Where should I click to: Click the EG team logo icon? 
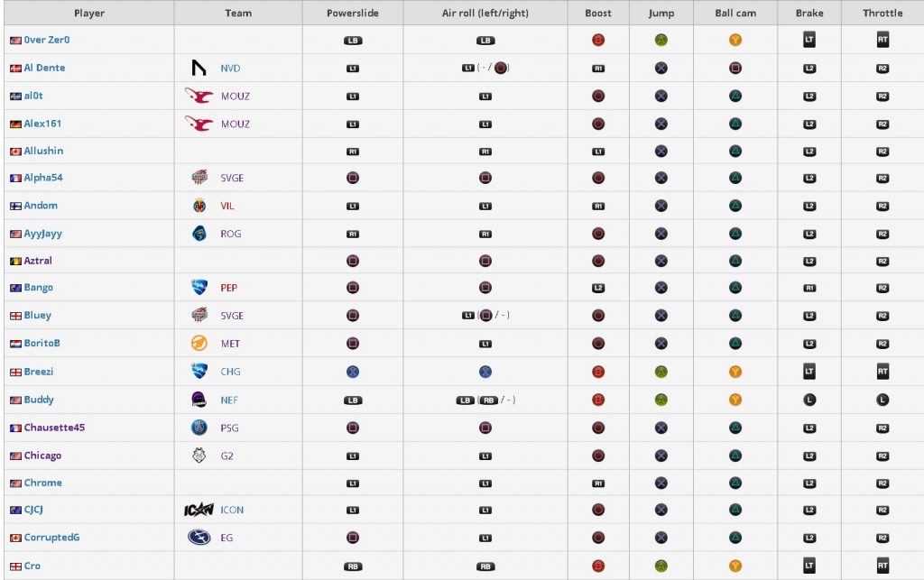tap(199, 537)
